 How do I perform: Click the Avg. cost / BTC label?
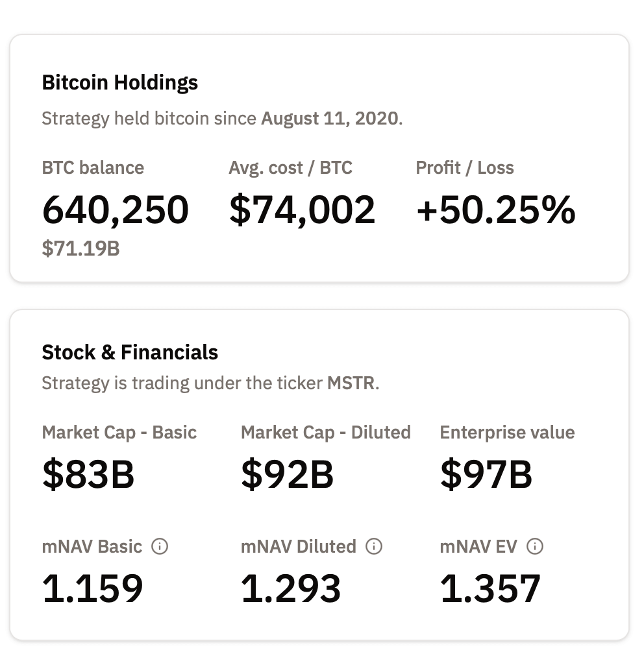pyautogui.click(x=290, y=168)
